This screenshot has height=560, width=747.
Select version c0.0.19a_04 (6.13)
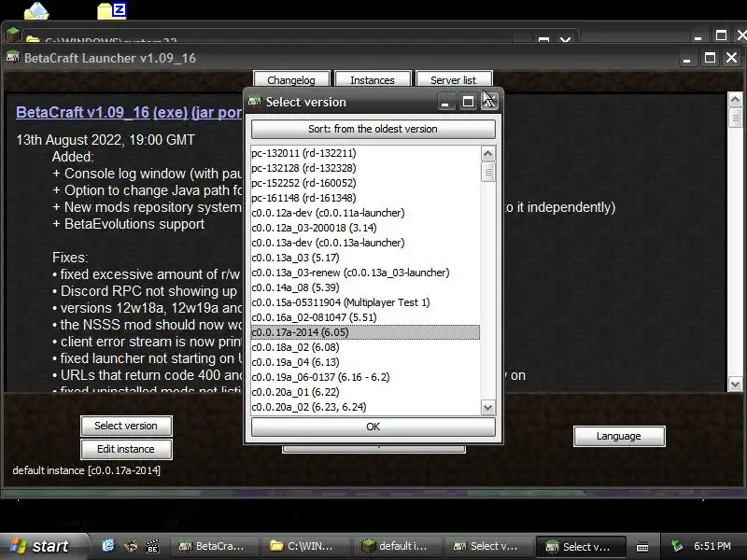point(365,362)
